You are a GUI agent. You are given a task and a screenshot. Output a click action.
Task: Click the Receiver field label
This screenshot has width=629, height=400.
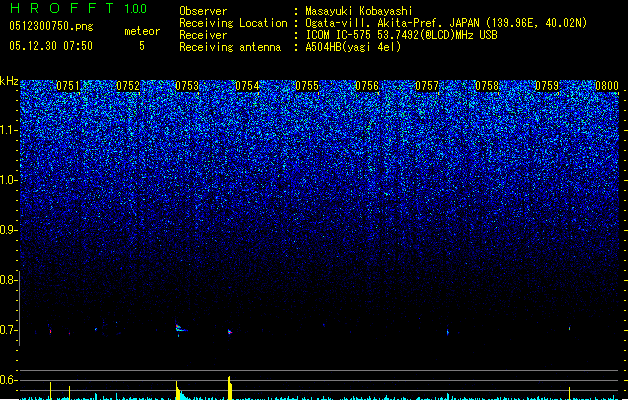(x=203, y=35)
